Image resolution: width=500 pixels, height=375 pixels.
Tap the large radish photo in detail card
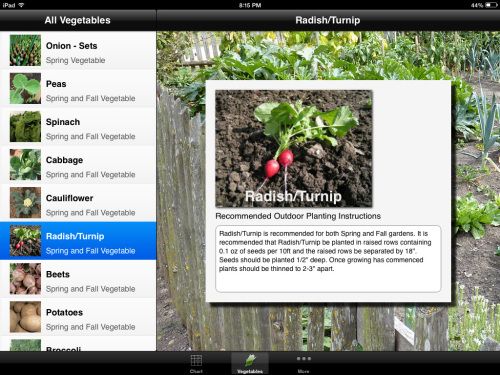[294, 149]
